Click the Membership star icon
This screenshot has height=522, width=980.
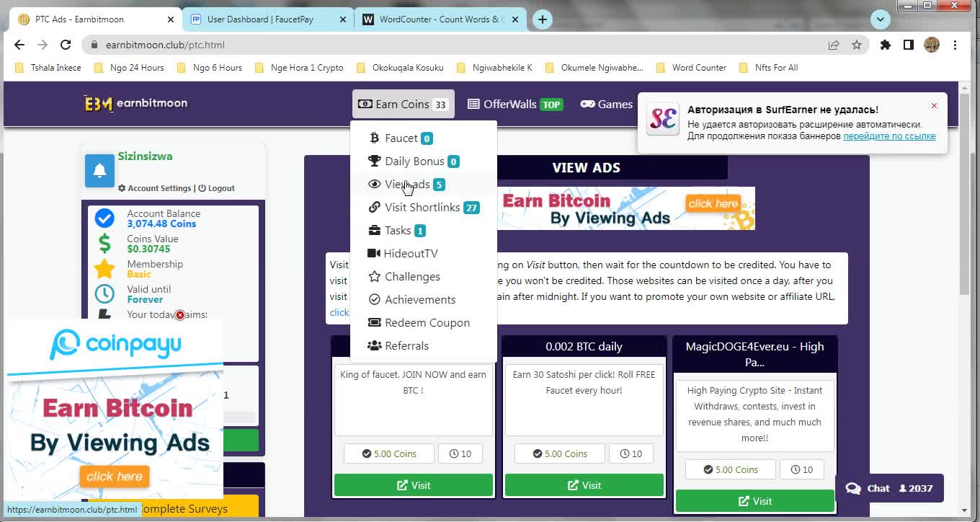pyautogui.click(x=104, y=269)
